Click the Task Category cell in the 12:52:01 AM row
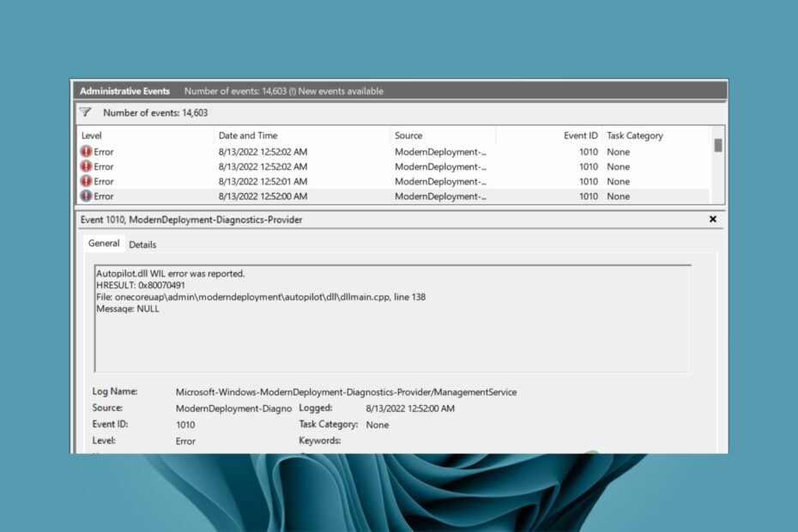This screenshot has height=532, width=798. [x=618, y=181]
